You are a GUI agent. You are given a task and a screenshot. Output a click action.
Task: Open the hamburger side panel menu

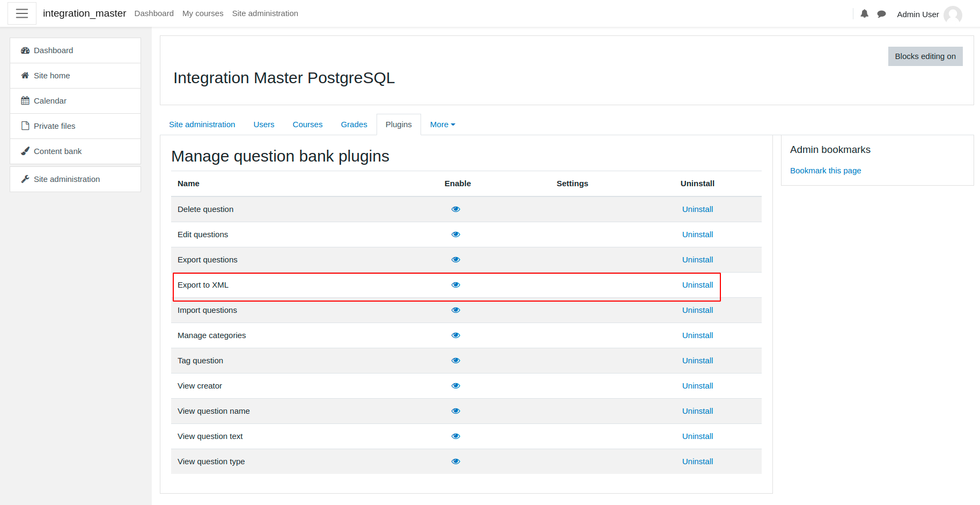click(22, 13)
